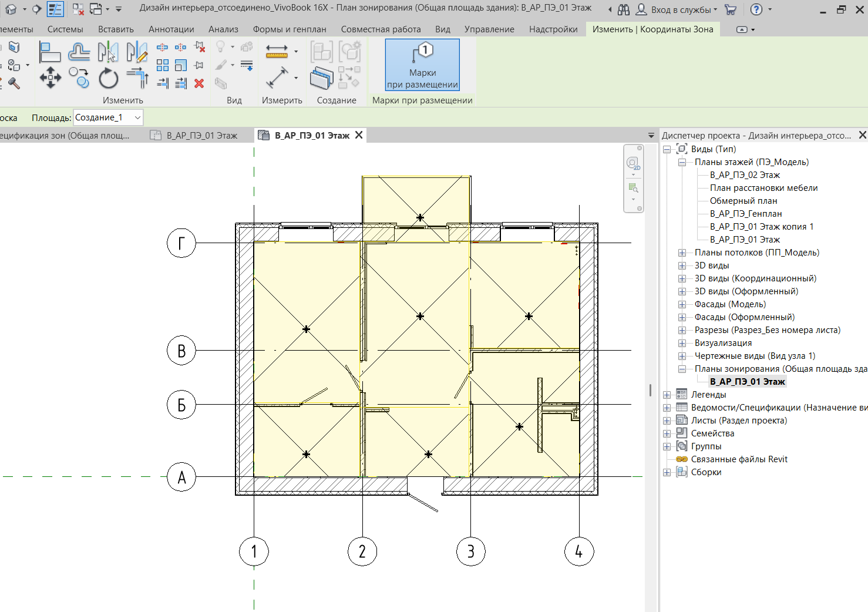Viewport: 868px width, 612px height.
Task: Close inactive views via quick access toolbar
Action: [x=78, y=9]
